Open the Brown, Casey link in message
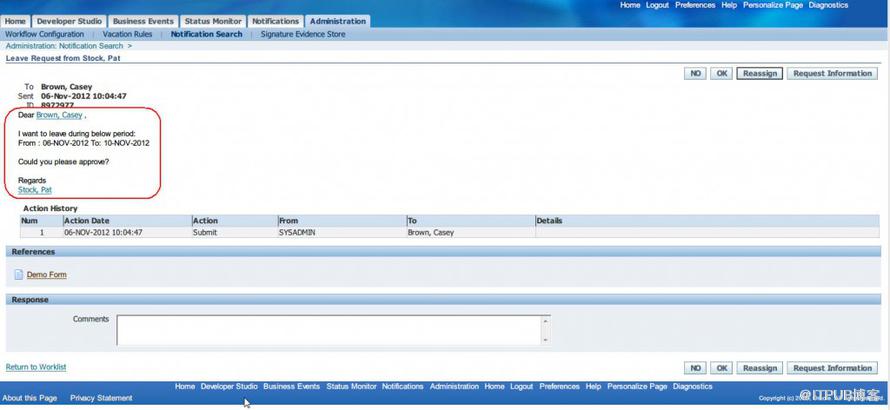This screenshot has width=890, height=410. [59, 115]
